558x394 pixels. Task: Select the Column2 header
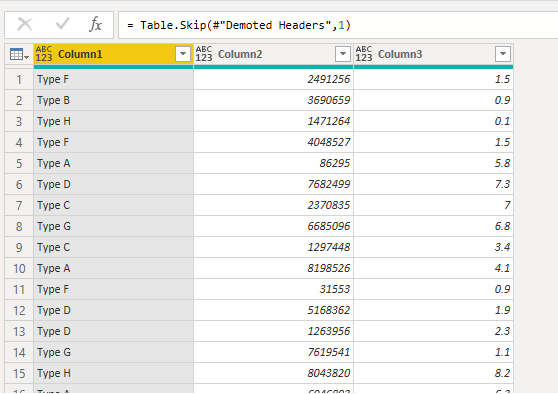(273, 54)
